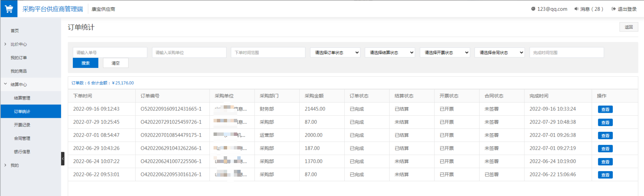
Task: Open the 请选择订单状态 dropdown
Action: coord(335,52)
